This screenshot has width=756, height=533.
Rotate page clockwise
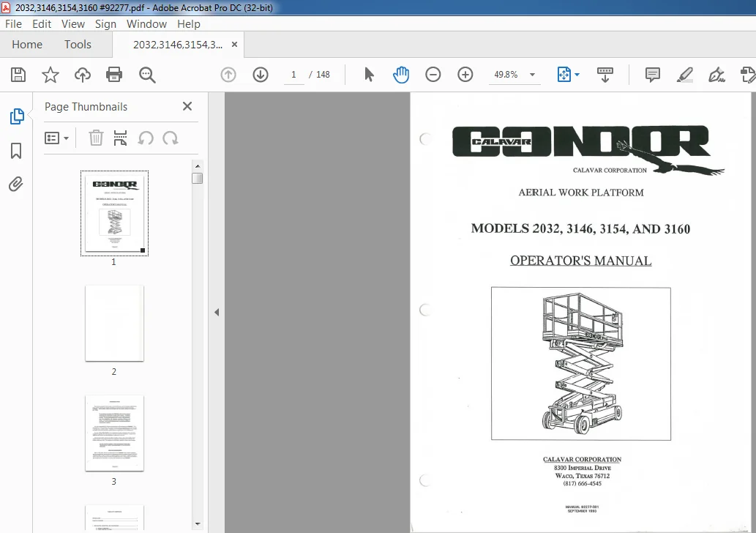(x=171, y=138)
